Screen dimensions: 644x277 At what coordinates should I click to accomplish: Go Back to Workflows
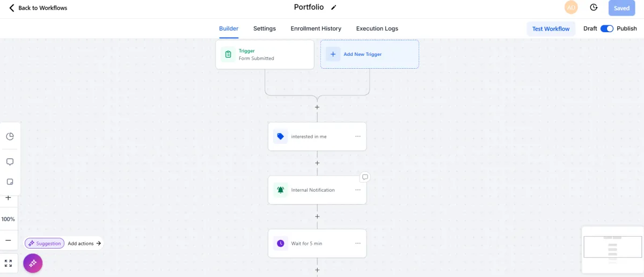[x=38, y=8]
